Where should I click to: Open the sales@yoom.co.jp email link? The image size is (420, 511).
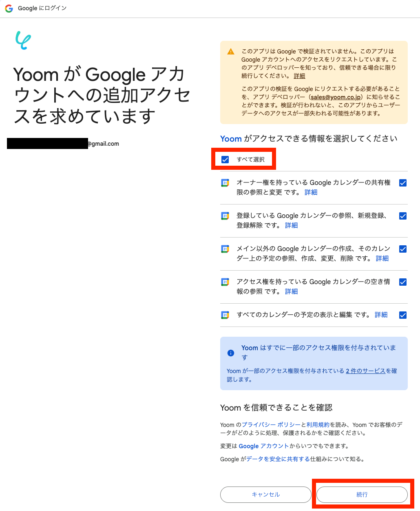336,97
